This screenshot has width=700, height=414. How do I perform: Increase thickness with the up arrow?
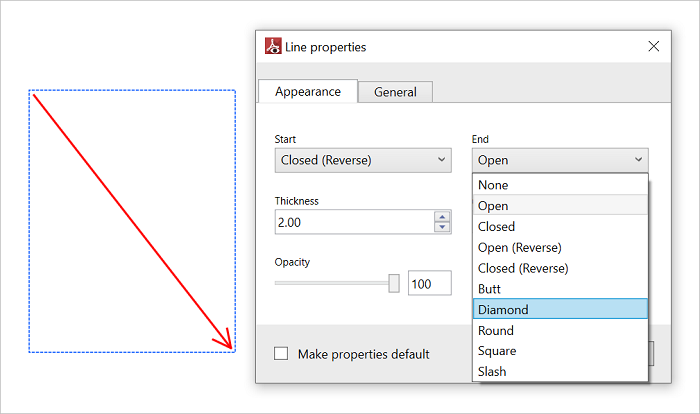[x=442, y=216]
